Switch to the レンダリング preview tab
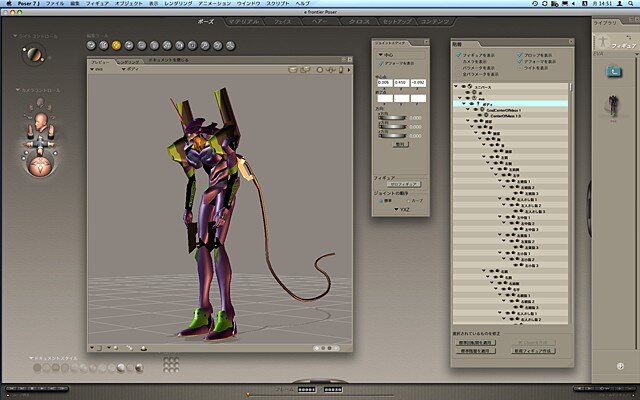Image resolution: width=640 pixels, height=400 pixels. tap(129, 62)
